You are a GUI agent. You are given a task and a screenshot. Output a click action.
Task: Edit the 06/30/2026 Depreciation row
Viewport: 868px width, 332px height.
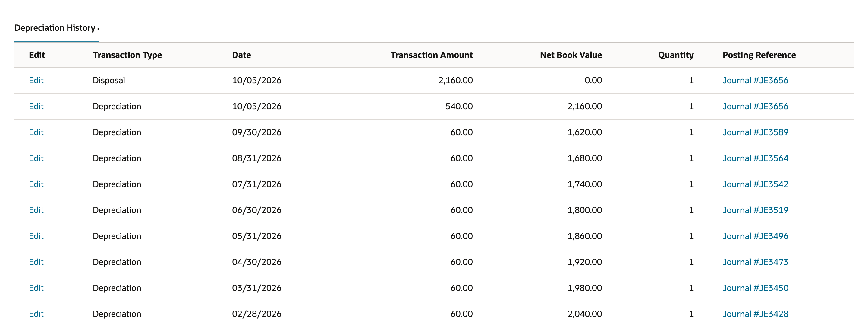coord(36,210)
